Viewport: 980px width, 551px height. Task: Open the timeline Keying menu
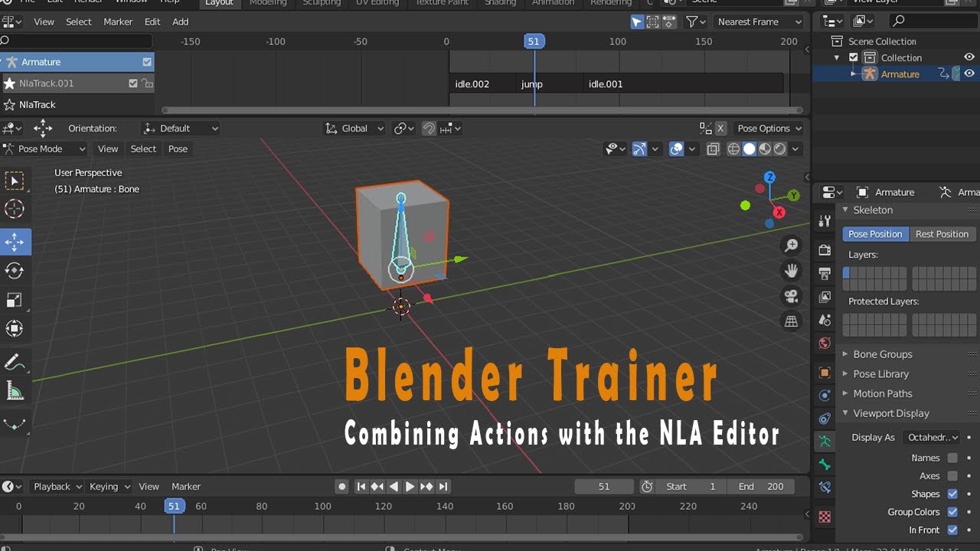pos(109,487)
